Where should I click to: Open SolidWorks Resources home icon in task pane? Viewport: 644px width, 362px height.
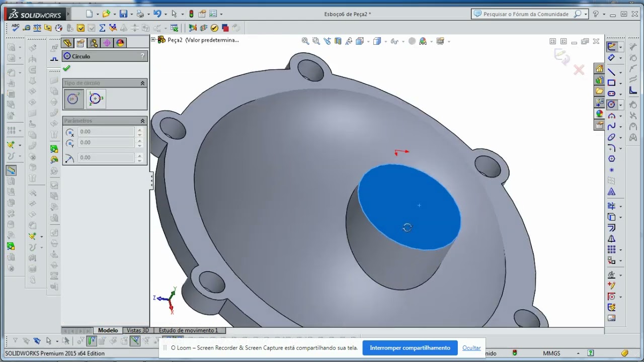pos(599,69)
